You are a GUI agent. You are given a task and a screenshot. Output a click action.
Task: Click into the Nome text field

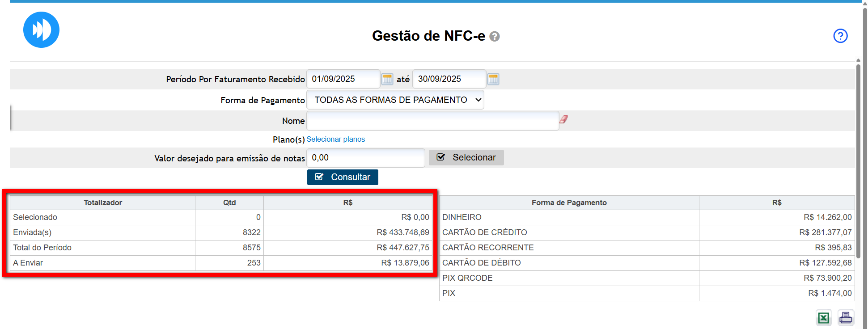click(x=432, y=121)
